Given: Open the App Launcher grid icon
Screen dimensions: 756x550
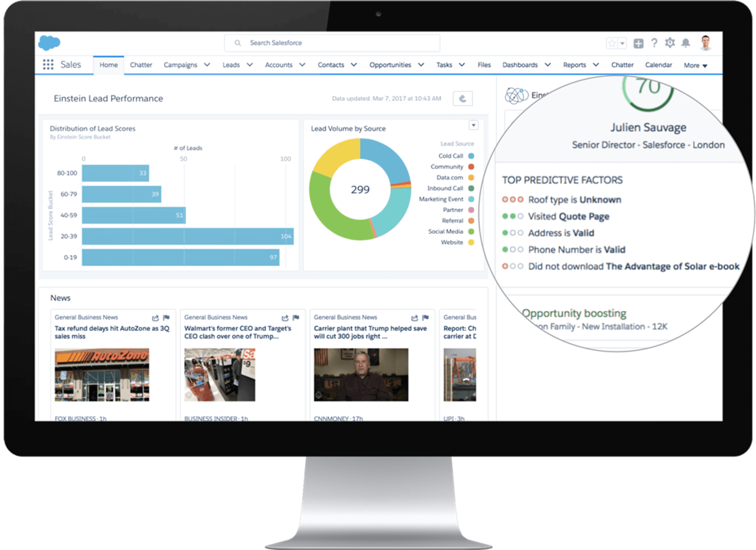Looking at the screenshot, I should [48, 65].
